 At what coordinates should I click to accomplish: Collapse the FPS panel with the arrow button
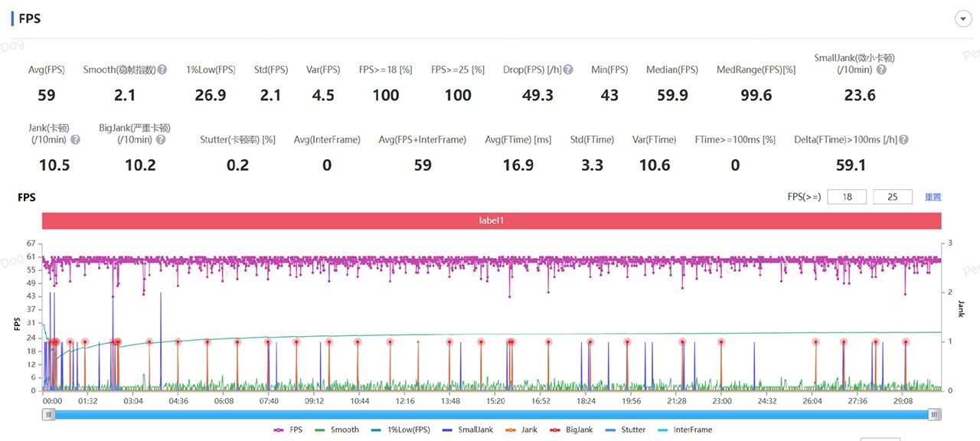pos(962,19)
